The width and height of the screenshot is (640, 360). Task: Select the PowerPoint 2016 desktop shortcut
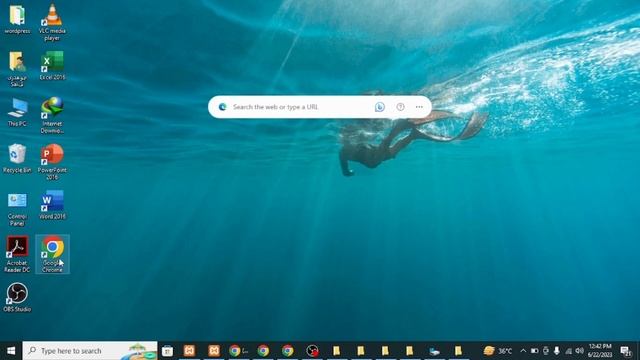coord(52,162)
